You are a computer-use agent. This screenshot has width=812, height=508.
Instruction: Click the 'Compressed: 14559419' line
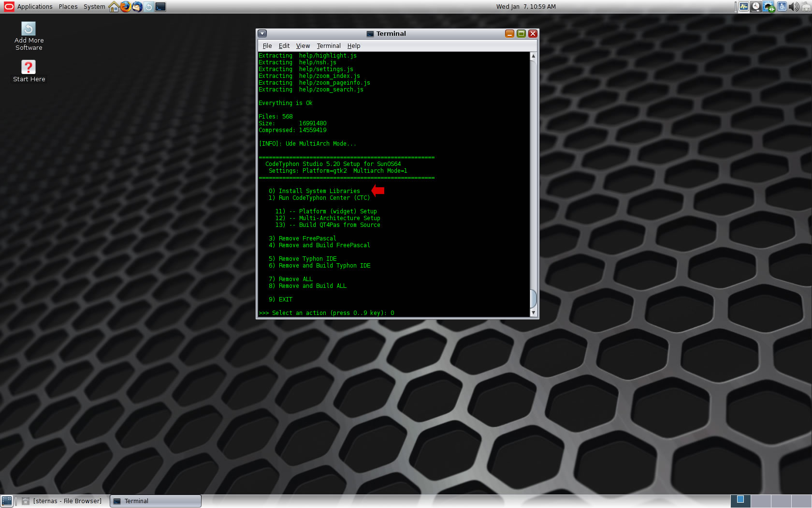(x=292, y=130)
